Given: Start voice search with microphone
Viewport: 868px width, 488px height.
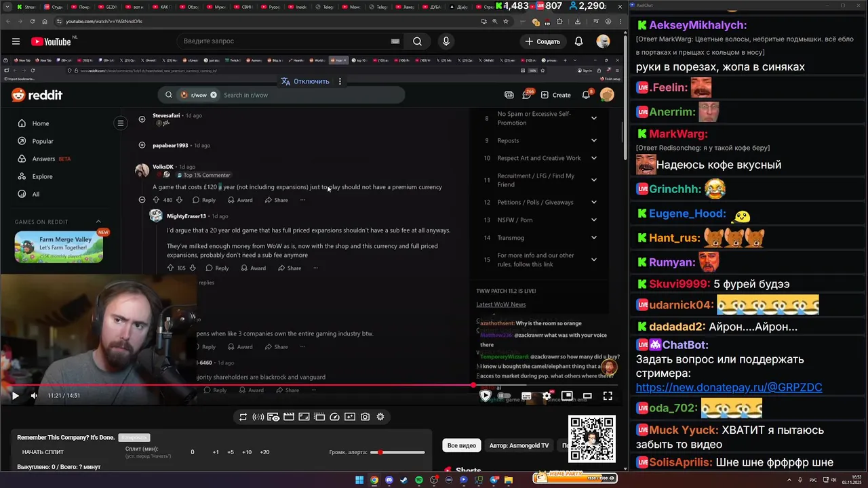Looking at the screenshot, I should (x=446, y=41).
